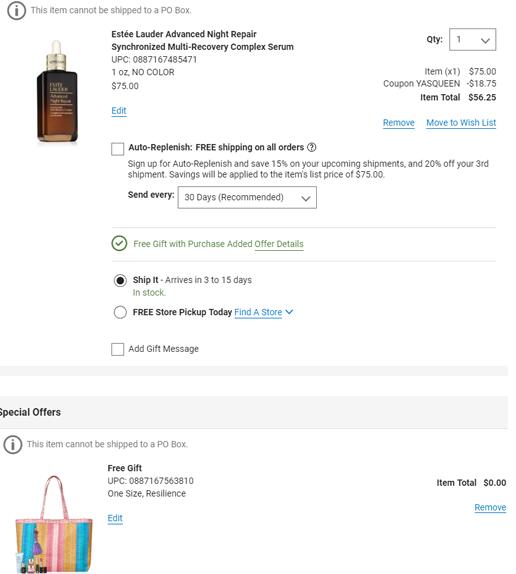Click the Find A Store chevron arrow
Image resolution: width=516 pixels, height=574 pixels.
click(x=289, y=312)
